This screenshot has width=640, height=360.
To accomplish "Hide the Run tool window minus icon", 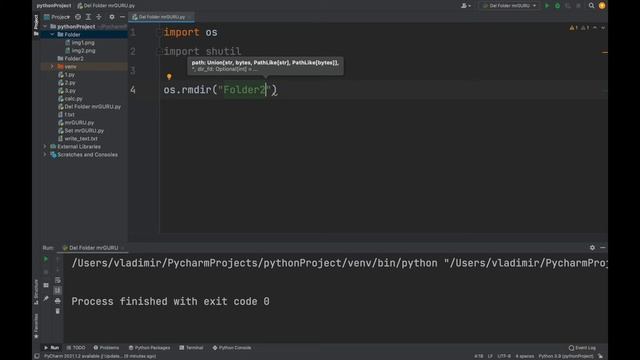I will click(x=602, y=247).
